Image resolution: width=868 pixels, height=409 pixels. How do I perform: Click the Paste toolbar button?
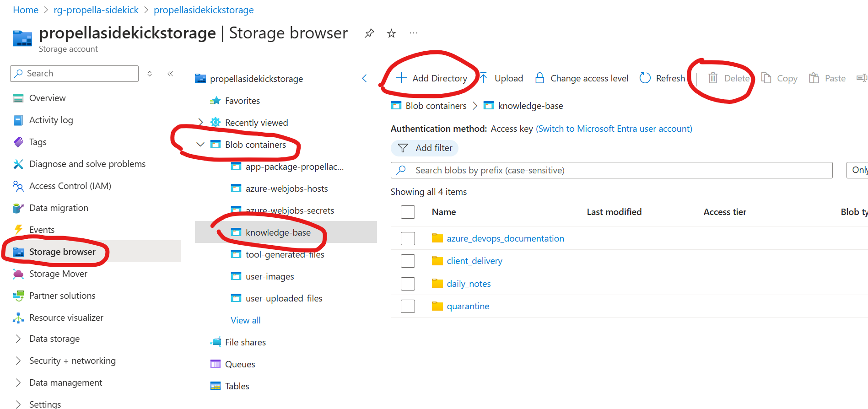click(x=827, y=78)
